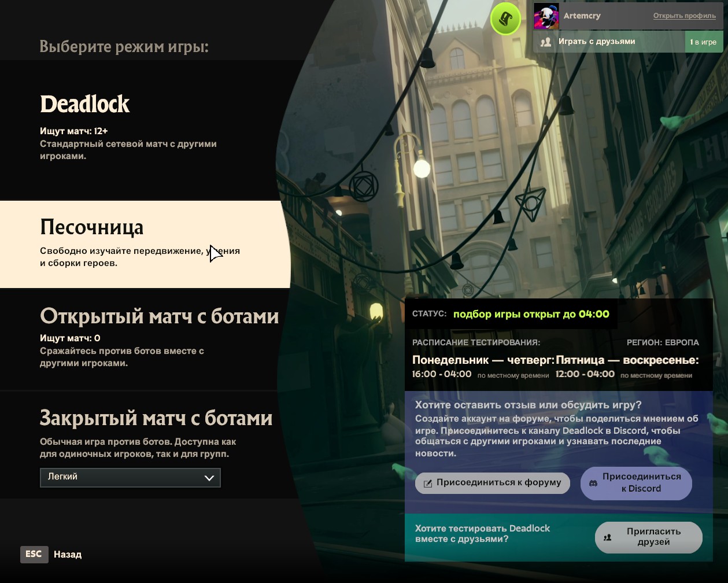Image resolution: width=728 pixels, height=583 pixels.
Task: Expand the Легкий dropdown arrow
Action: pos(209,478)
